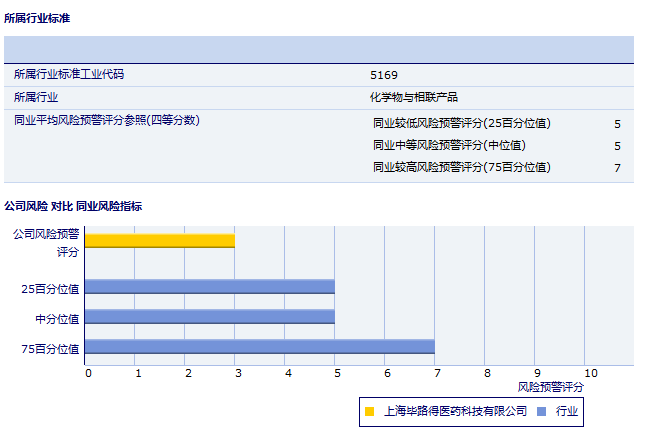Click the 风险预警评分 x-axis title
Image resolution: width=669 pixels, height=434 pixels.
(550, 386)
